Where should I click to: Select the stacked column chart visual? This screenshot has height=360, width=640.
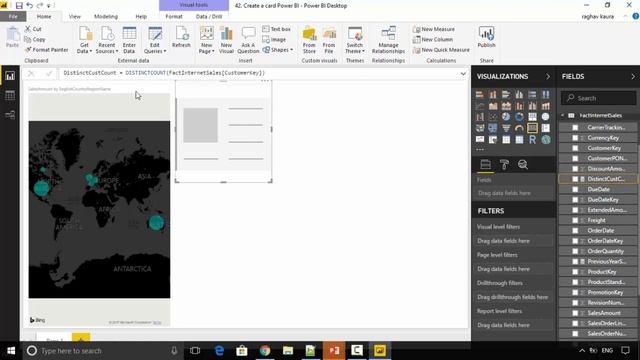[493, 95]
